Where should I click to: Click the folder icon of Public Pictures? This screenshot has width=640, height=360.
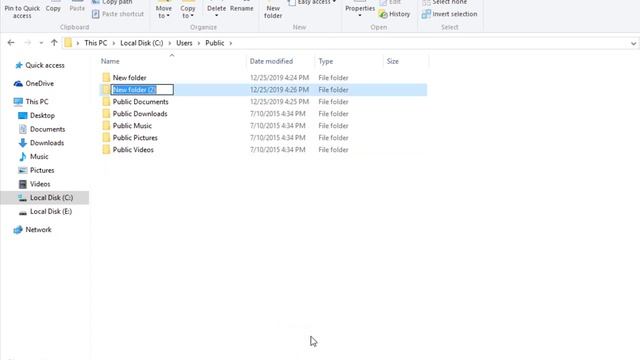(x=106, y=138)
